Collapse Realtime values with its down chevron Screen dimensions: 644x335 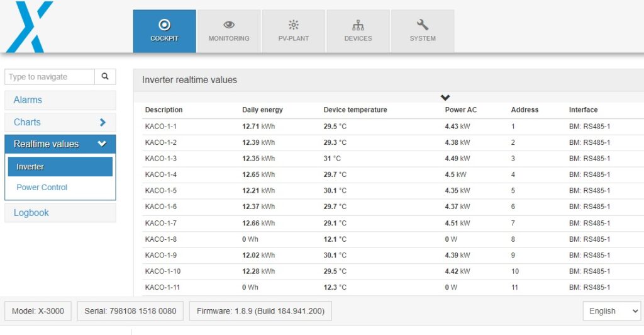tap(102, 144)
